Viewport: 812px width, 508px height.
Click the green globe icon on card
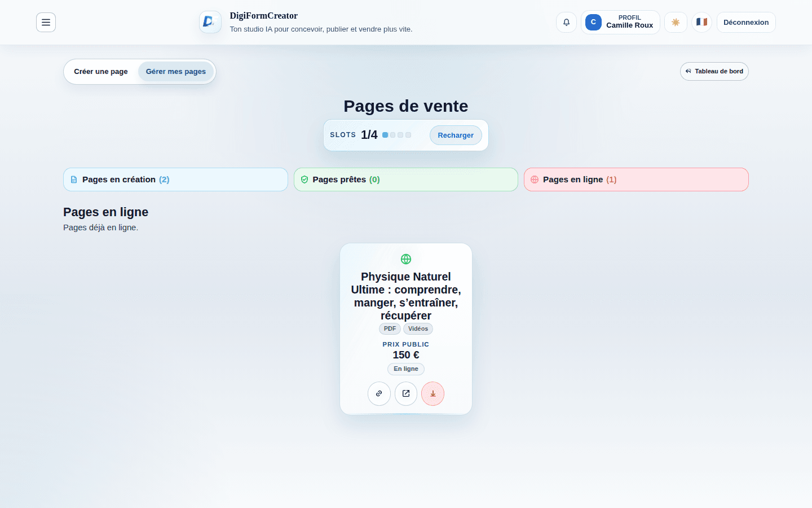pos(406,259)
